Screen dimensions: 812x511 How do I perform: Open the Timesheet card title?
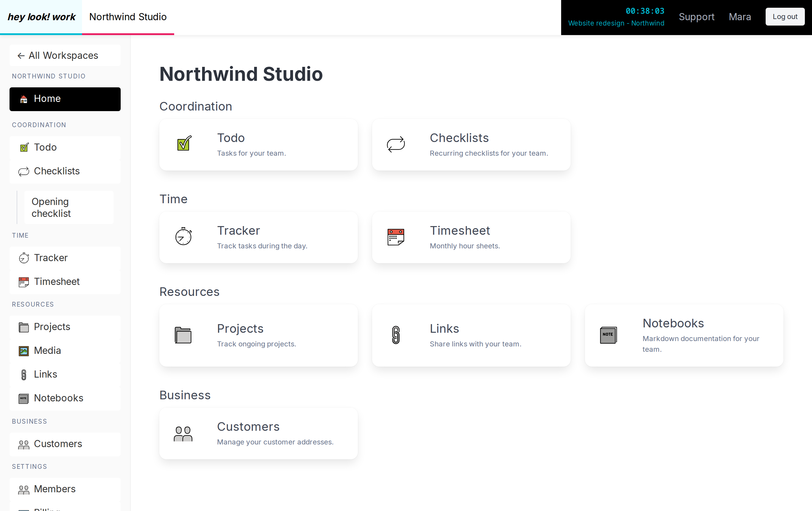[459, 231]
